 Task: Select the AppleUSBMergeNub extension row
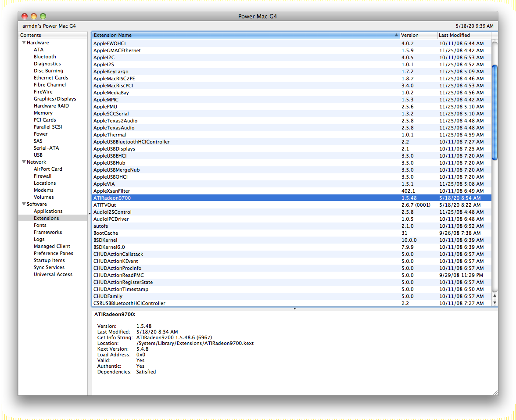[x=291, y=170]
